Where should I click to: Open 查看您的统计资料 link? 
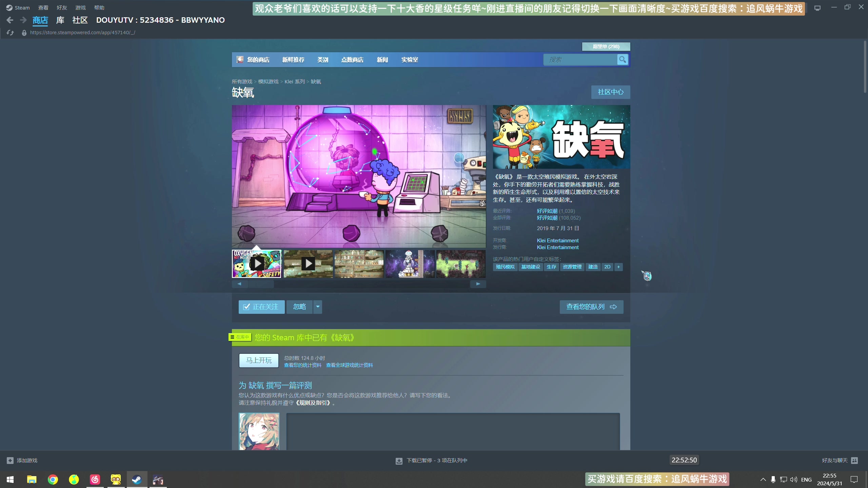click(x=302, y=365)
